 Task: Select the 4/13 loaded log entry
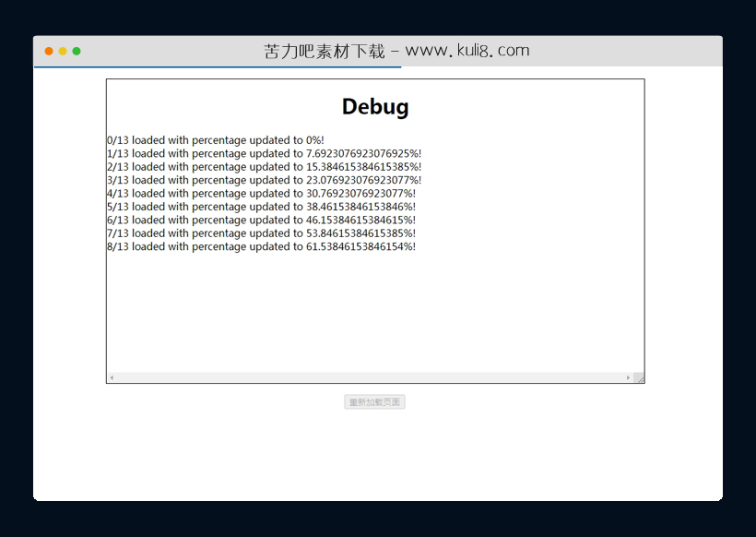(263, 193)
